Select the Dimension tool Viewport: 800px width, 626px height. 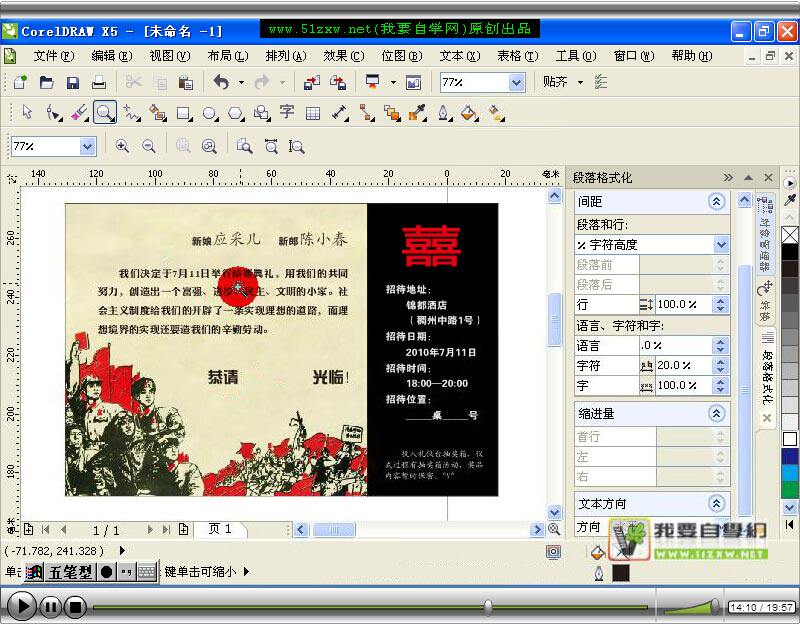pyautogui.click(x=340, y=112)
